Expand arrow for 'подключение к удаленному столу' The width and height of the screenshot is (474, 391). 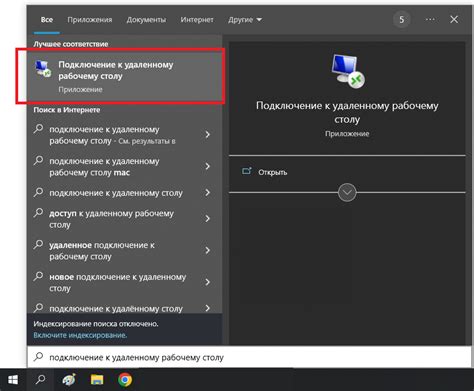coord(207,192)
